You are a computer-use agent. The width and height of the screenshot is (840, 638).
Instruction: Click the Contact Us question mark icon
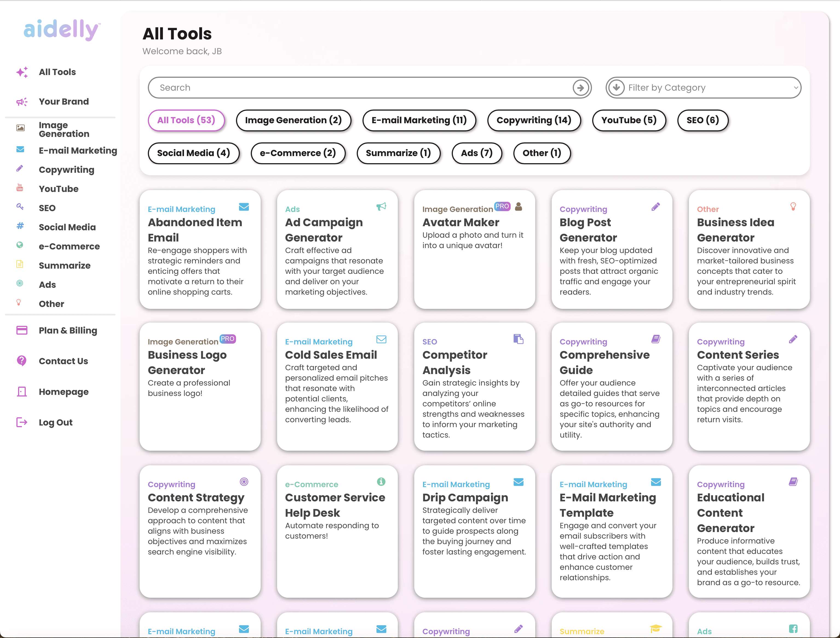coord(22,361)
